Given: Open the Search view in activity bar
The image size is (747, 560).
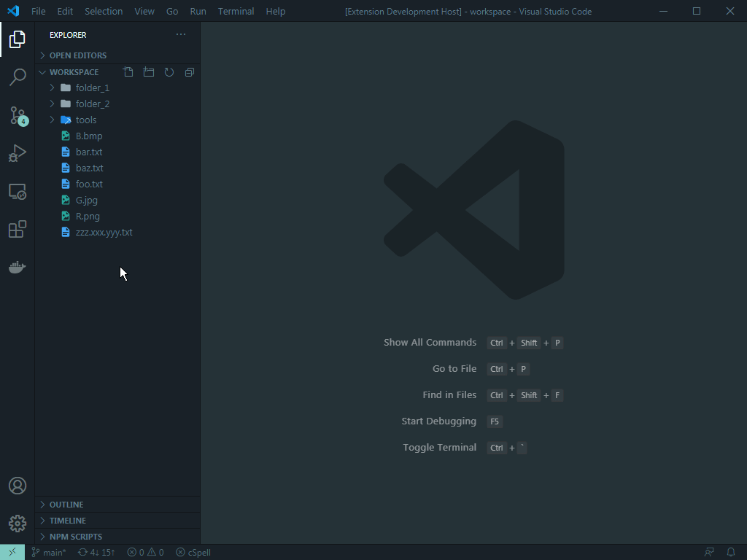Looking at the screenshot, I should tap(18, 77).
